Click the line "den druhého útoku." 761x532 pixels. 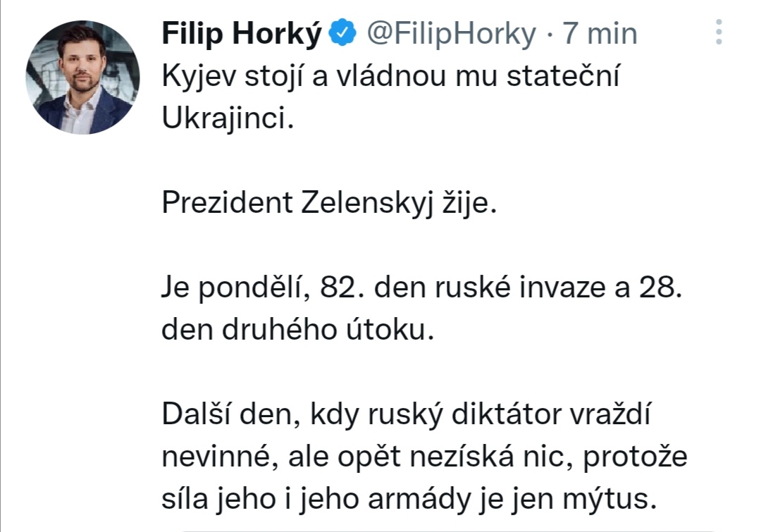point(295,330)
